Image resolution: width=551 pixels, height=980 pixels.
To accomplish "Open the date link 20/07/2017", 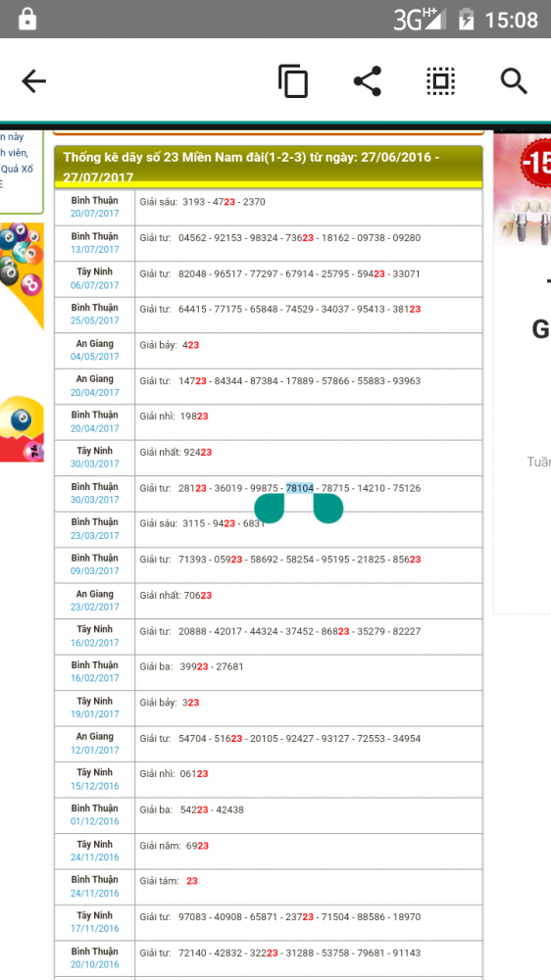I will tap(94, 214).
